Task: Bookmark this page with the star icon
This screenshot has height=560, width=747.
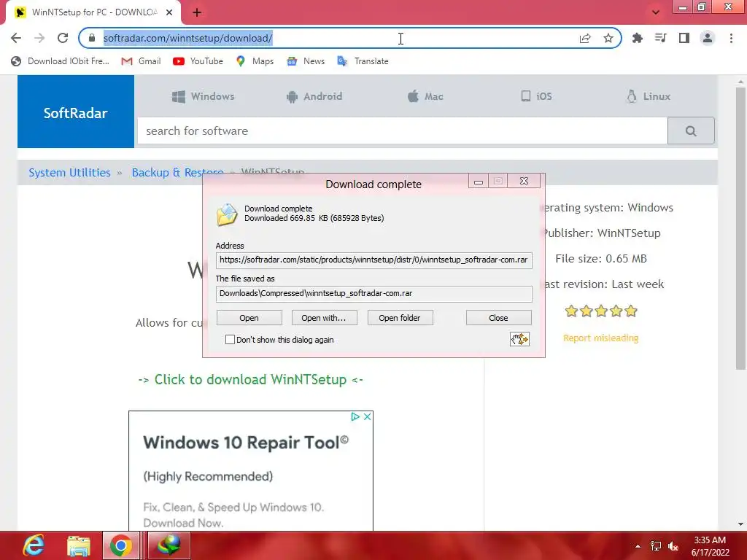Action: coord(608,38)
